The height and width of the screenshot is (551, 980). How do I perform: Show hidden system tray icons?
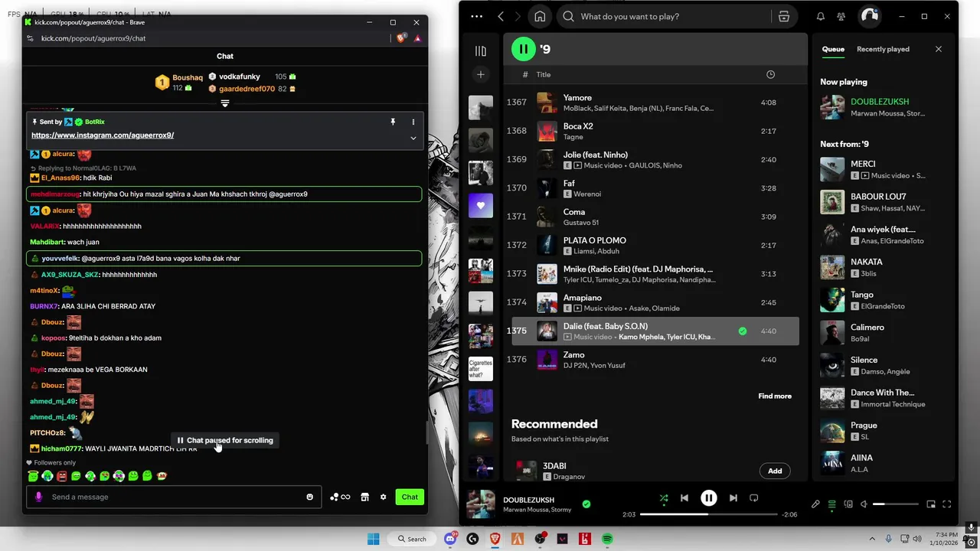click(x=872, y=539)
